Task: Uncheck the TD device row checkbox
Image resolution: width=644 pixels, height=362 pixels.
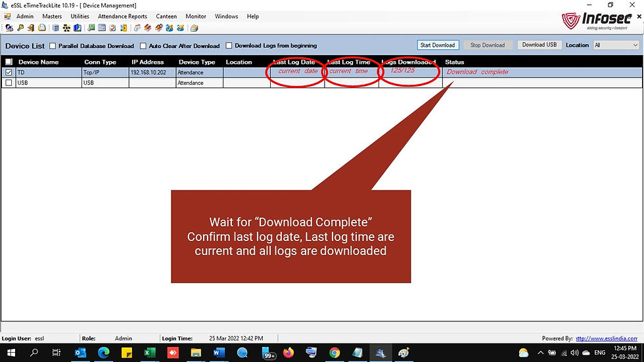Action: (x=9, y=72)
